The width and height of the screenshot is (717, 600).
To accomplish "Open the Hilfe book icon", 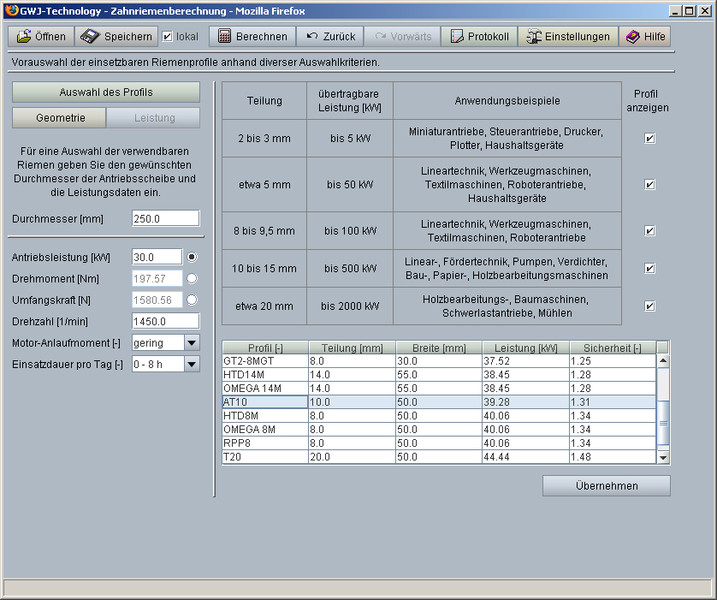I will (632, 37).
